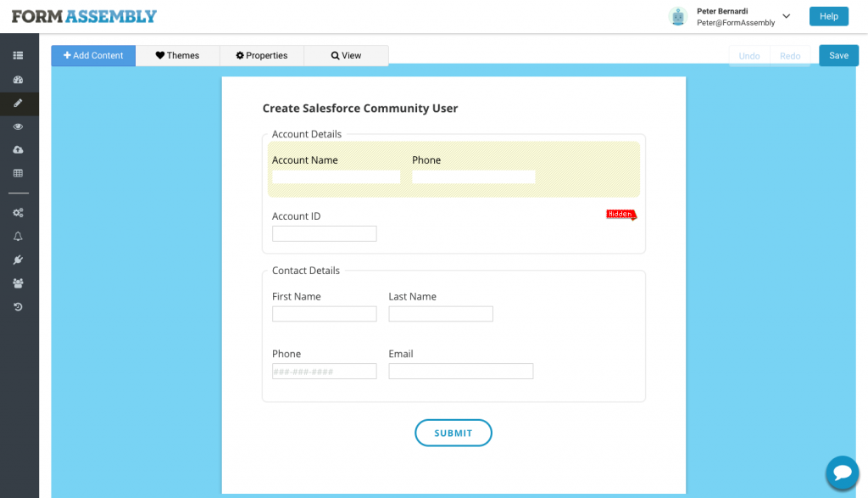Open Notifications with the bell icon
Screen dimensions: 868x498
(x=19, y=236)
